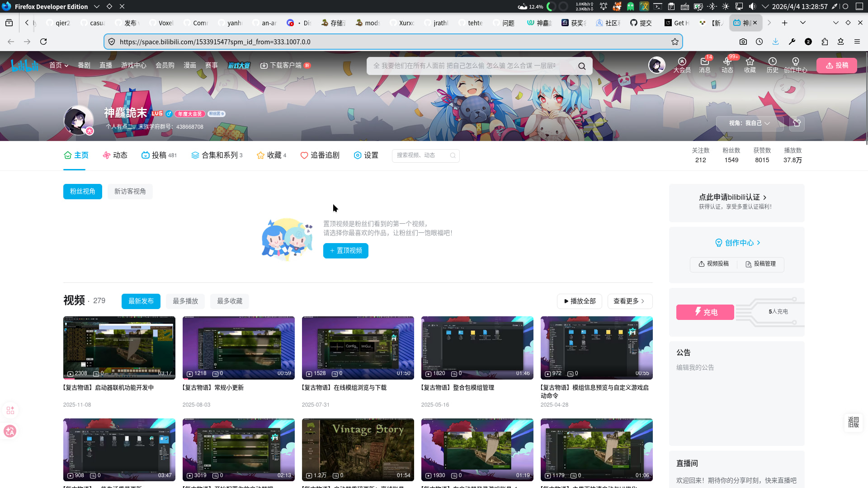Viewport: 868px width, 488px height.
Task: Click the 播放全部 play button
Action: click(579, 301)
